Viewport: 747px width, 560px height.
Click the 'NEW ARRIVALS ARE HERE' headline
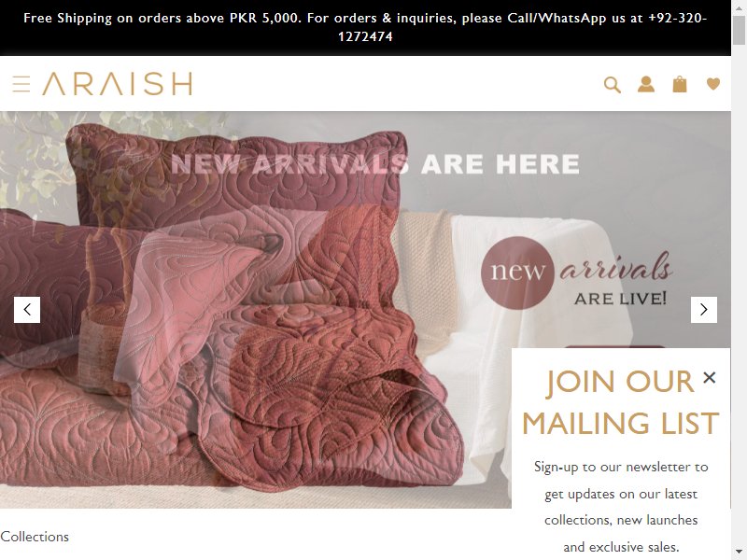pos(375,164)
